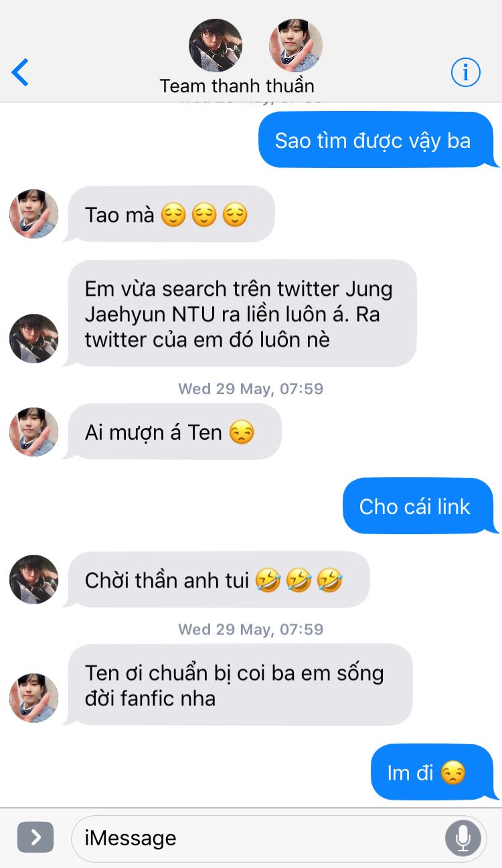Tap avatar beside 'Ai mượn á Ten'

[33, 432]
